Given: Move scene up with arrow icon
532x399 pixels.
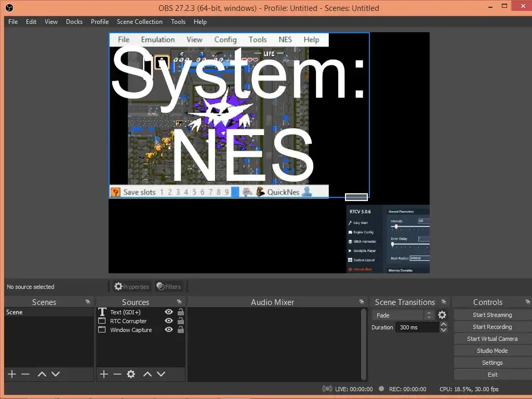Looking at the screenshot, I should click(42, 374).
